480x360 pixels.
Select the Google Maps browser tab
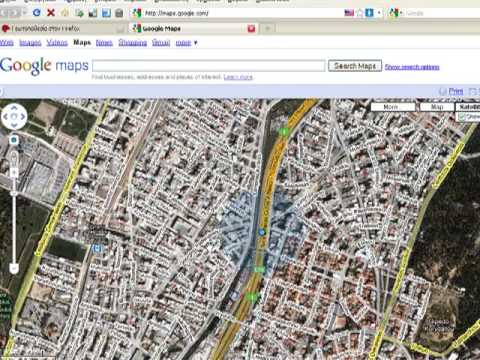pyautogui.click(x=193, y=29)
